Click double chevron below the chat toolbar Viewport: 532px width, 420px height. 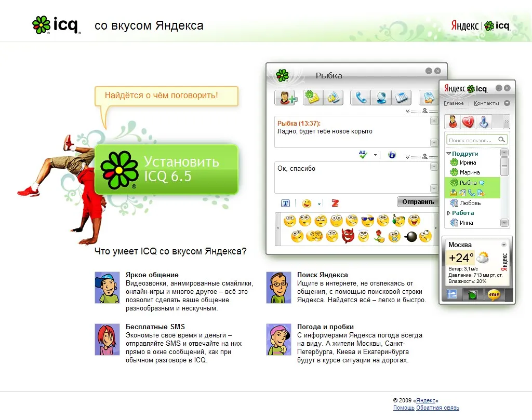407,111
